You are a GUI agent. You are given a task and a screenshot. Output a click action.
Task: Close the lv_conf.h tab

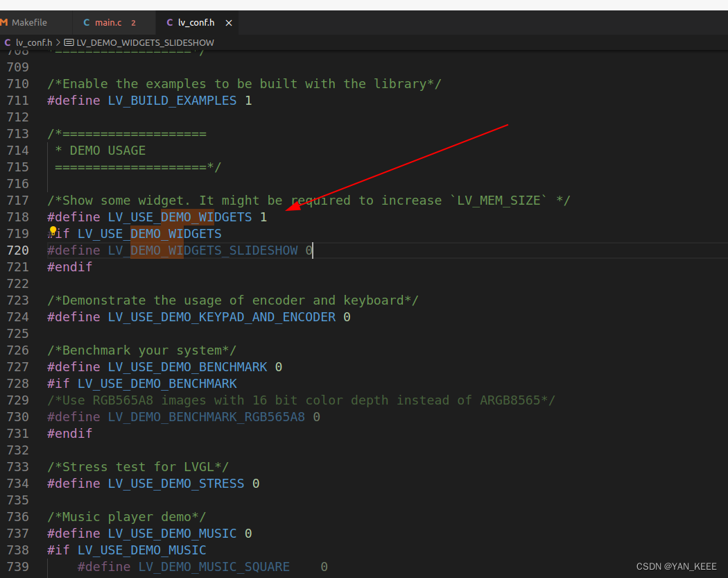pos(228,23)
